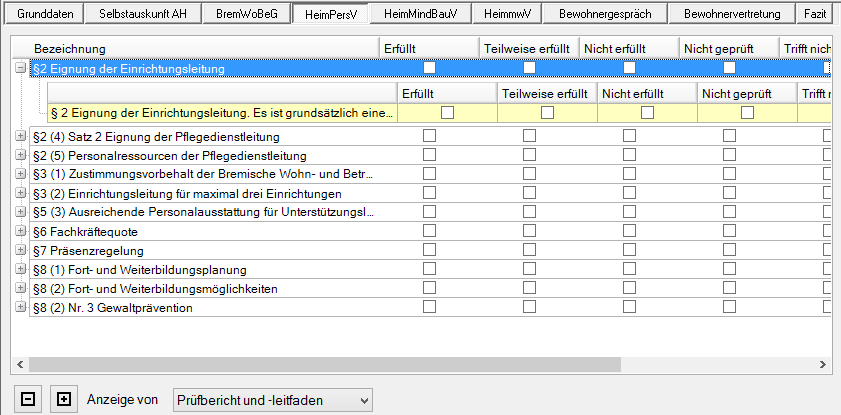The width and height of the screenshot is (841, 415).
Task: Click the expand all plus icon button
Action: [64, 399]
